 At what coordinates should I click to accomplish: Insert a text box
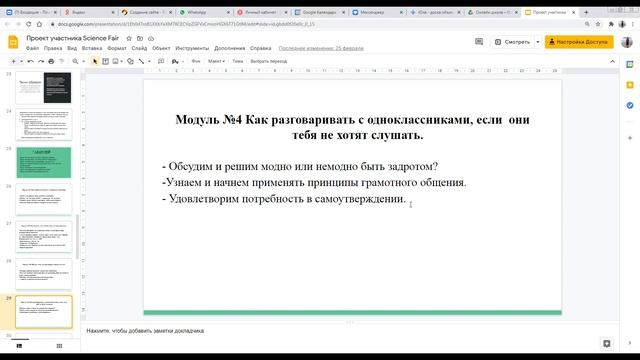[105, 61]
